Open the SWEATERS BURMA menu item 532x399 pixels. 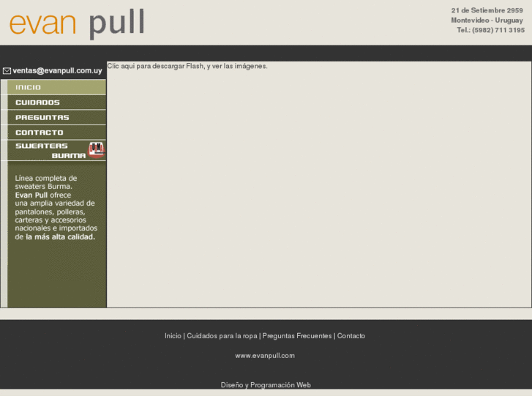[56, 150]
